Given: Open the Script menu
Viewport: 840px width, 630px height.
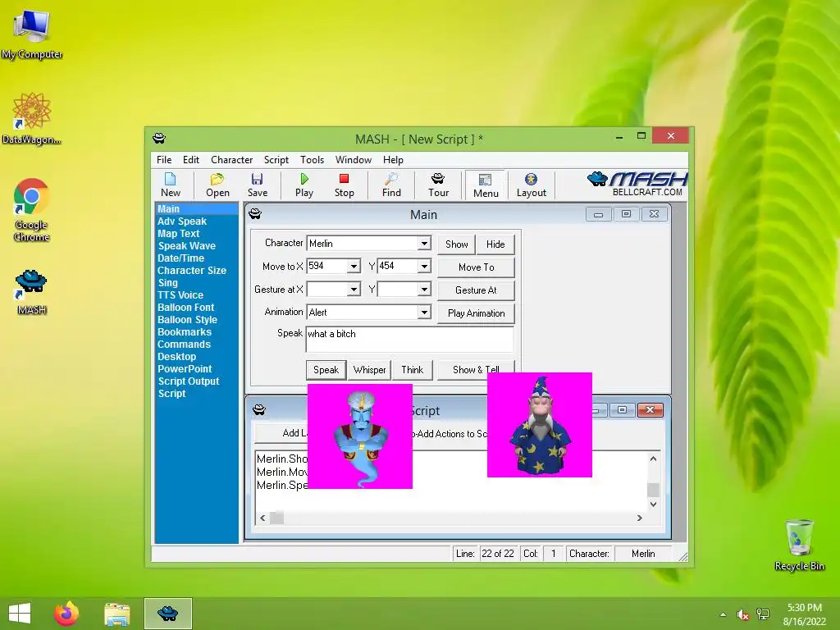Looking at the screenshot, I should [276, 160].
